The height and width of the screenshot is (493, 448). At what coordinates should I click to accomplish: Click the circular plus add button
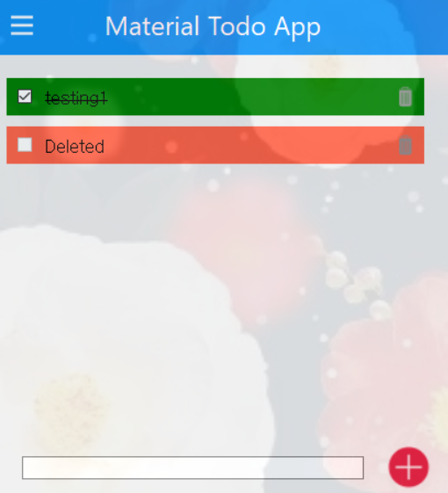[408, 467]
